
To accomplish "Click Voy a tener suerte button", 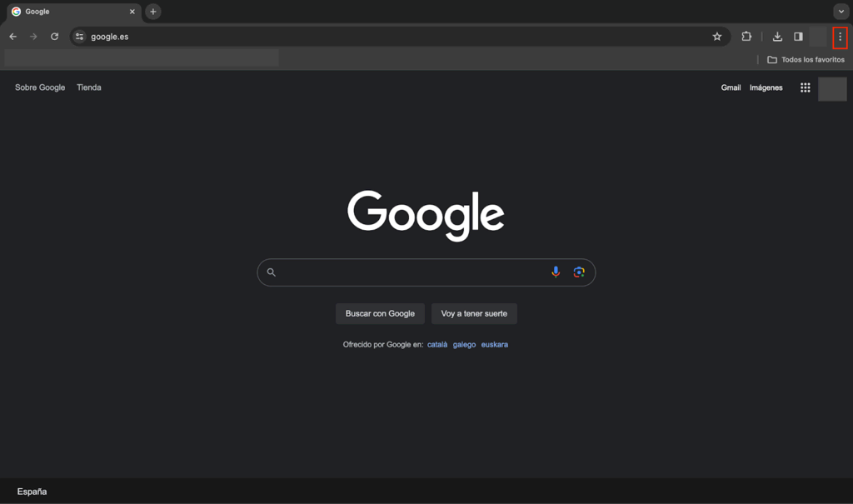I will 474,313.
